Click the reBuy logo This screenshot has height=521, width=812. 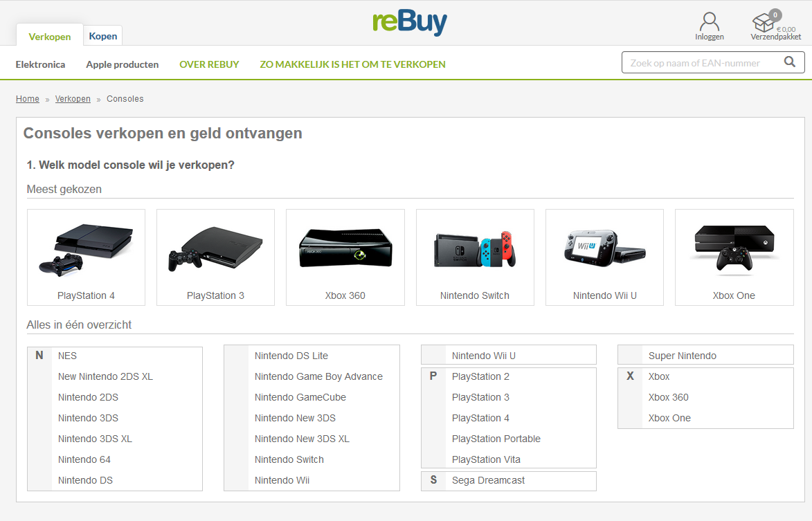click(x=410, y=23)
